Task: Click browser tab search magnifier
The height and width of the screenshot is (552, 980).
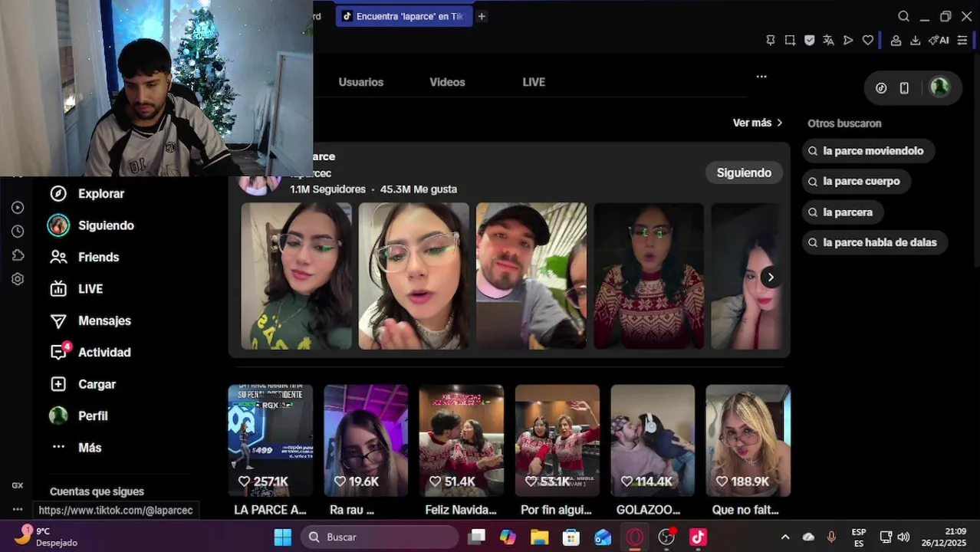Action: click(x=903, y=16)
